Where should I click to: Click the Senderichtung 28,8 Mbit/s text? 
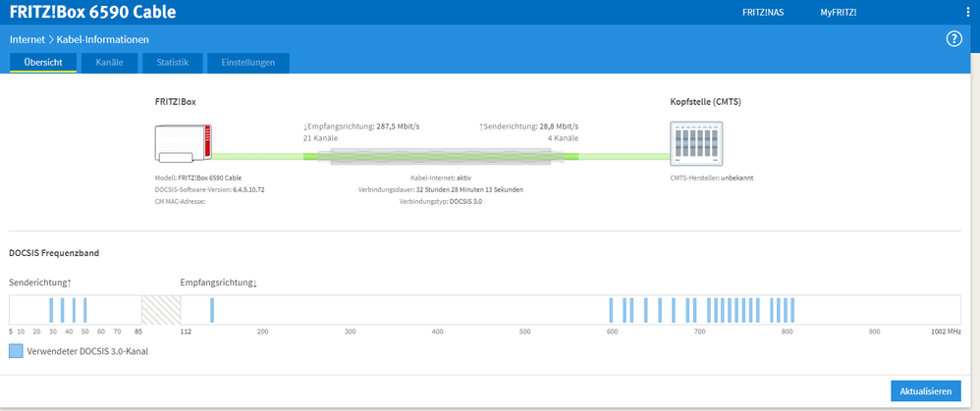click(x=528, y=127)
